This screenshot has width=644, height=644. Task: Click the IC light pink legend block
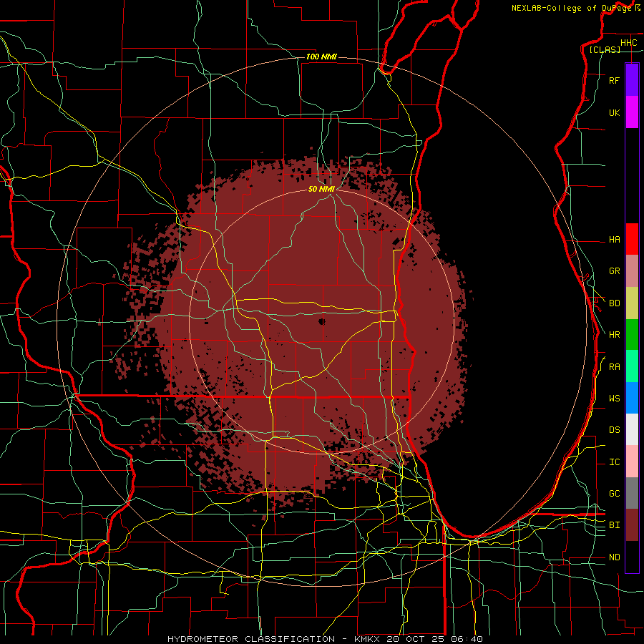pos(632,462)
